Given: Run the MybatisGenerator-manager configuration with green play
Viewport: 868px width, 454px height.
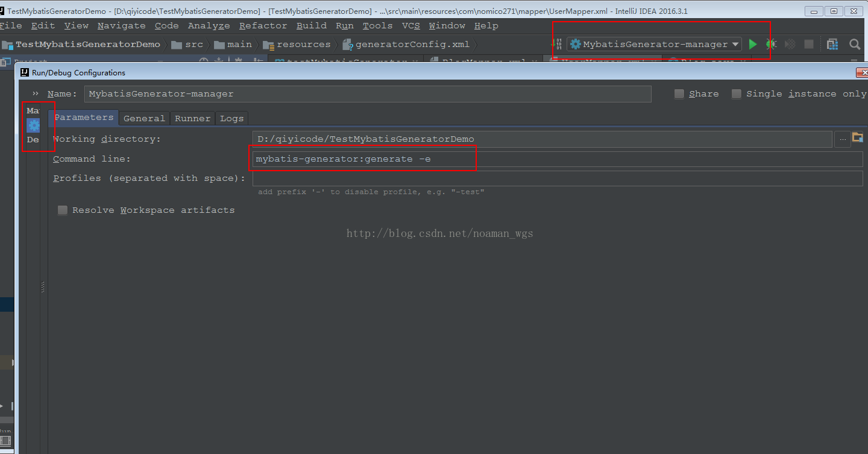Looking at the screenshot, I should point(752,44).
